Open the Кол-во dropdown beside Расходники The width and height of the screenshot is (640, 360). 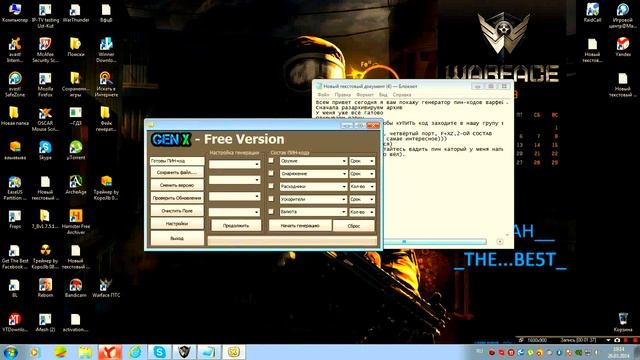point(362,187)
